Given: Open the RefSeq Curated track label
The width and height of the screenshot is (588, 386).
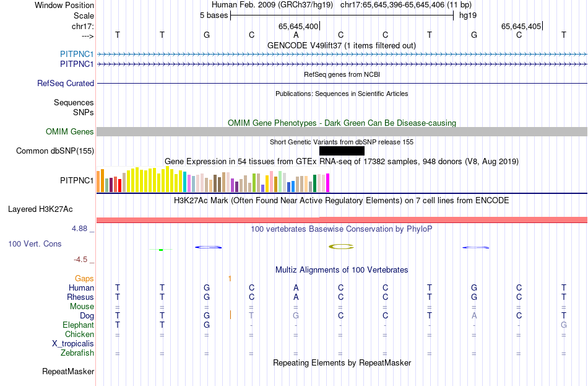Looking at the screenshot, I should pos(66,84).
